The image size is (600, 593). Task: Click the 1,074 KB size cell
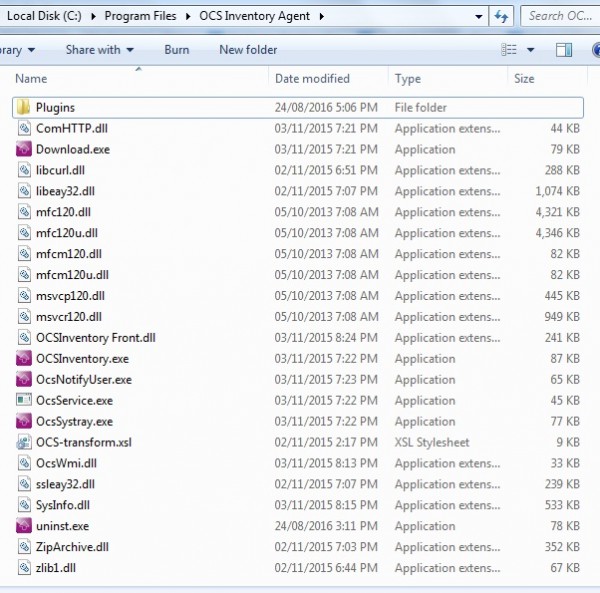pos(558,191)
